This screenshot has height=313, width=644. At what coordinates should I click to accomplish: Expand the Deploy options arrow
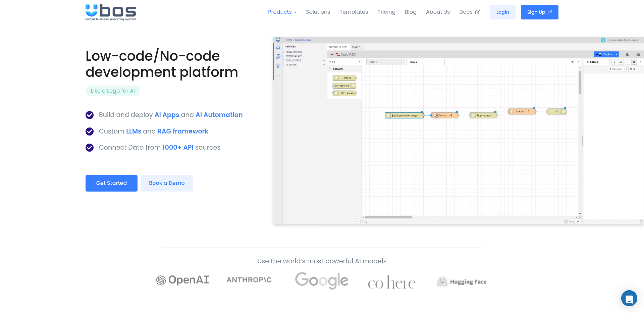[616, 54]
